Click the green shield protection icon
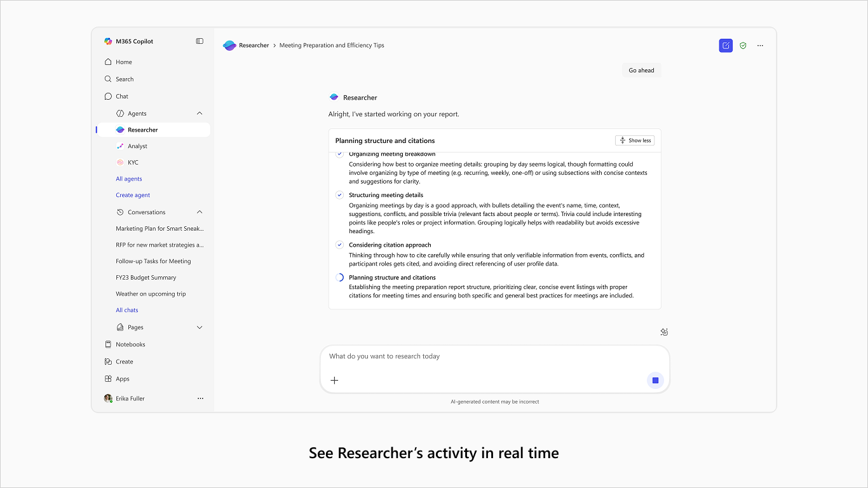Image resolution: width=868 pixels, height=488 pixels. coord(743,46)
